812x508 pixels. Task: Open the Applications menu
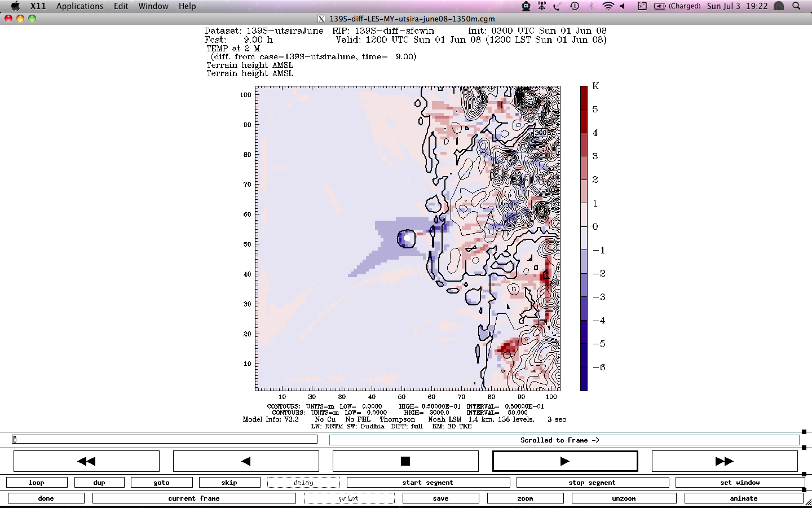click(x=80, y=6)
